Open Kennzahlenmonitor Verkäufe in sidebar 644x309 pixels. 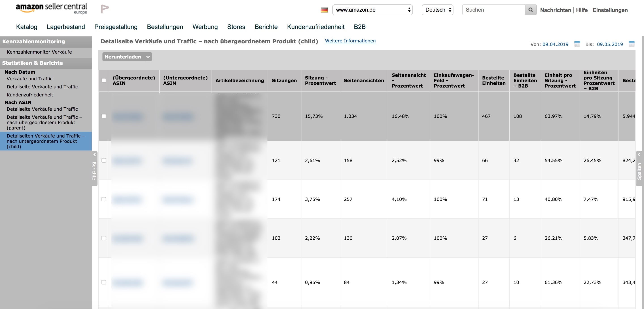coord(39,52)
